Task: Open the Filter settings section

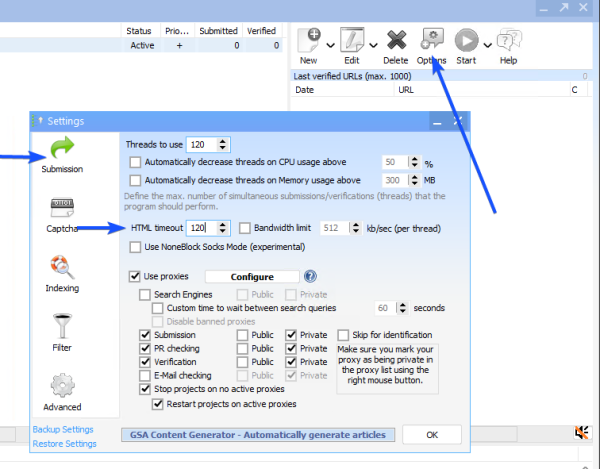Action: 62,331
